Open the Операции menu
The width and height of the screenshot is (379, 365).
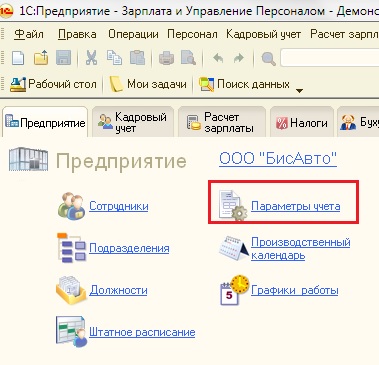coord(133,34)
